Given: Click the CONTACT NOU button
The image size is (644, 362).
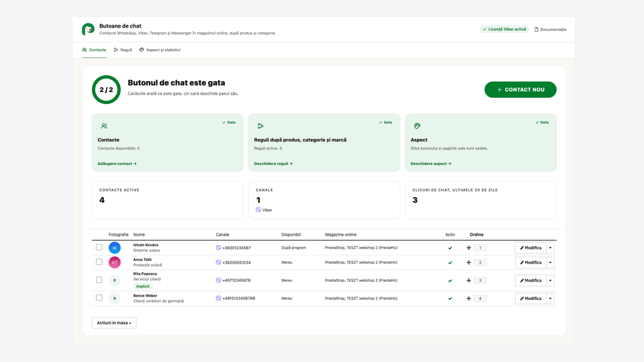Looking at the screenshot, I should tap(520, 89).
